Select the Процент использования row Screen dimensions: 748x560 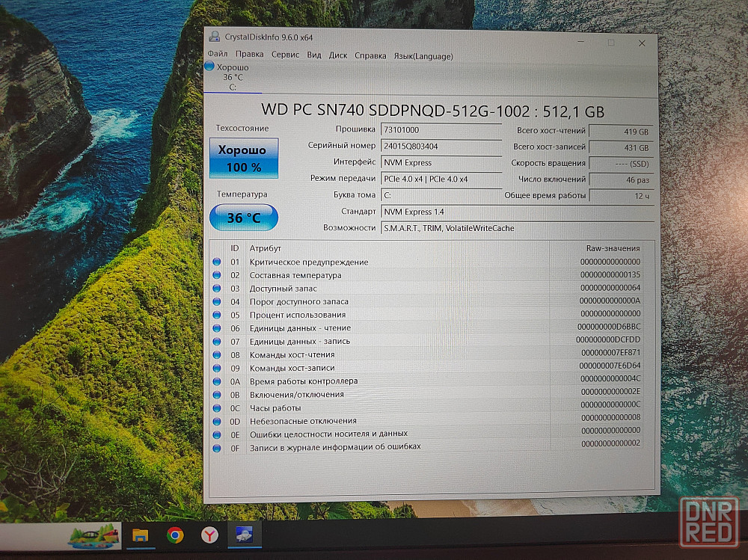(x=427, y=314)
